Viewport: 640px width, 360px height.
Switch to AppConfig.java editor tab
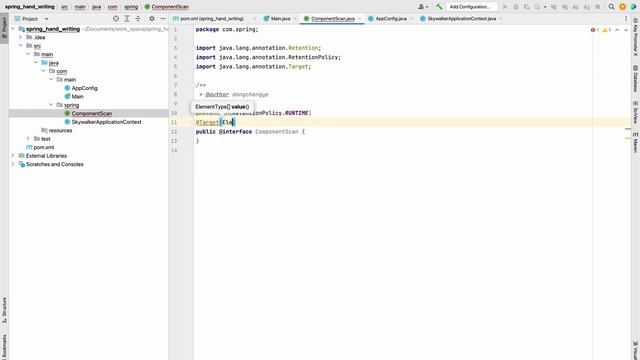pyautogui.click(x=391, y=19)
